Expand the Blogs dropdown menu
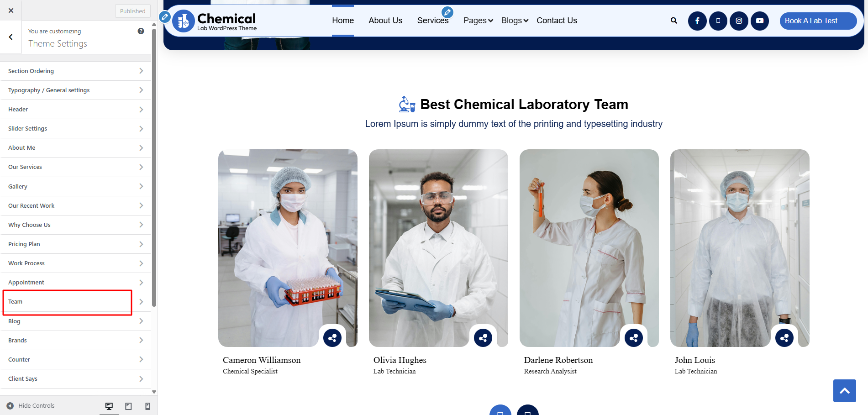 (515, 21)
